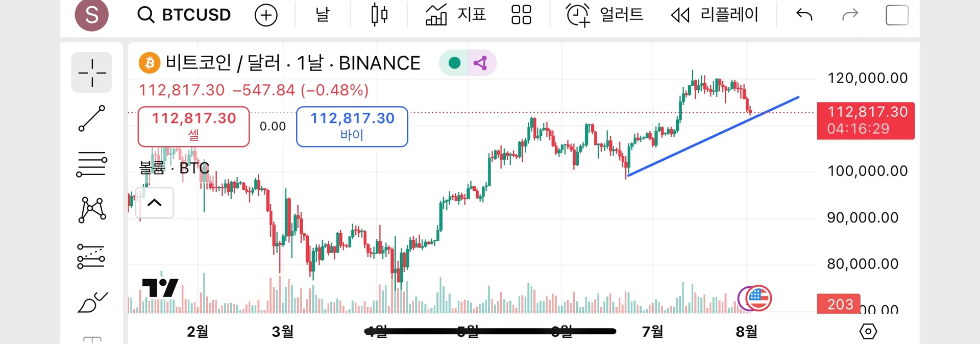Select the brush drawing tool
This screenshot has width=980, height=344.
point(92,302)
